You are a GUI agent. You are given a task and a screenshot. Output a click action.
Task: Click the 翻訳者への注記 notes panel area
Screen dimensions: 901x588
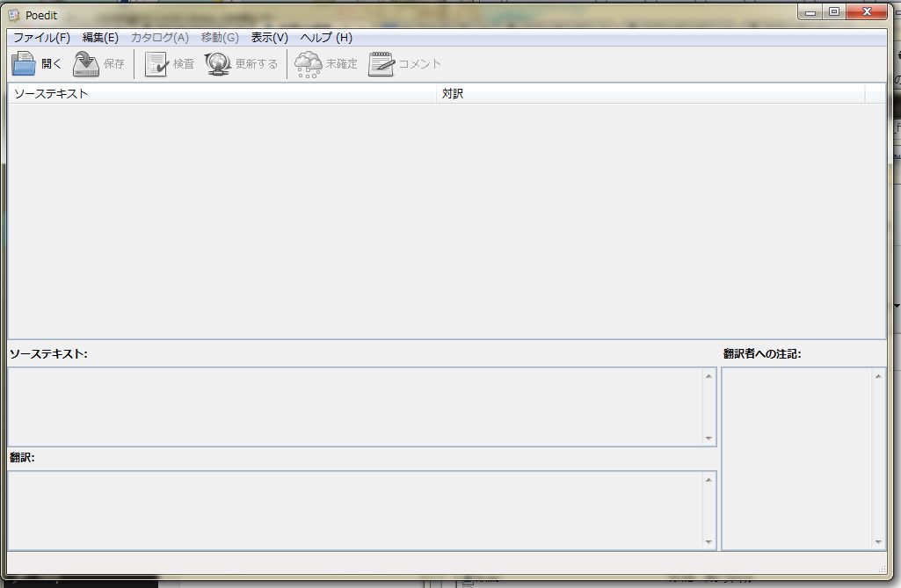796,457
